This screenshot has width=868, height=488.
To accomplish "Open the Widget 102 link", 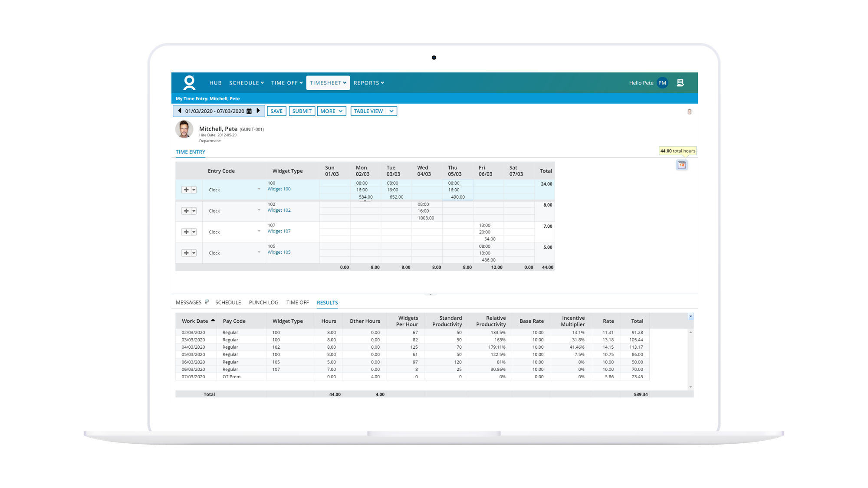I will 279,210.
